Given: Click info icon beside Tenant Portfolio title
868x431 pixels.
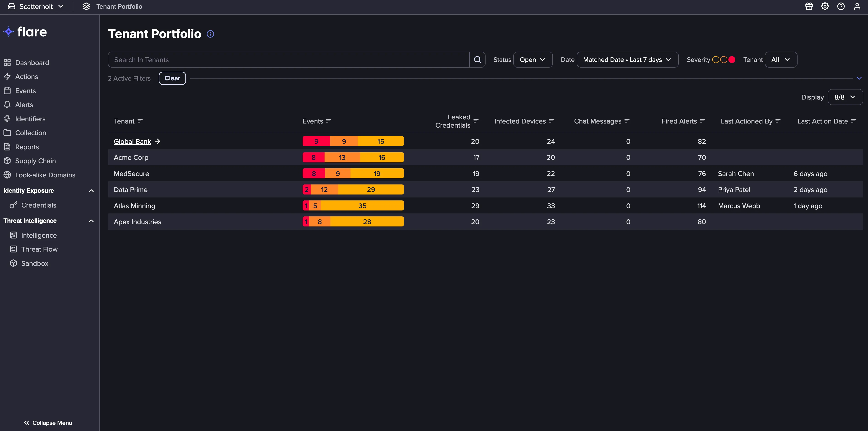Looking at the screenshot, I should (210, 34).
